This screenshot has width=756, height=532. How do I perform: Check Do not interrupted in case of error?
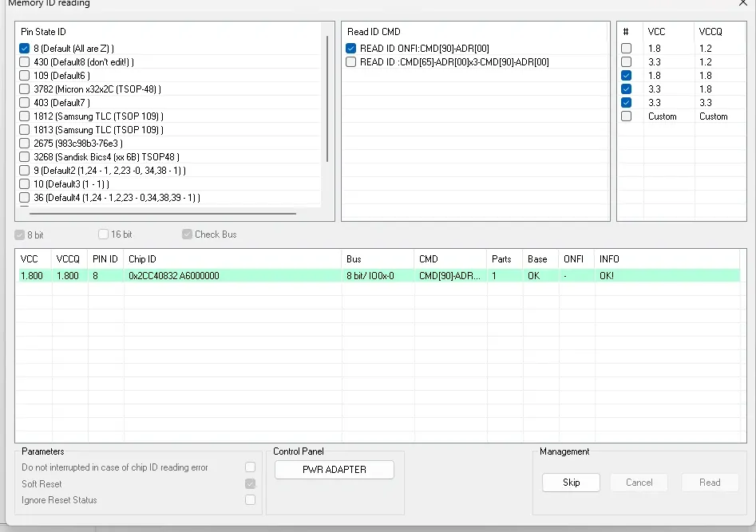pyautogui.click(x=250, y=467)
